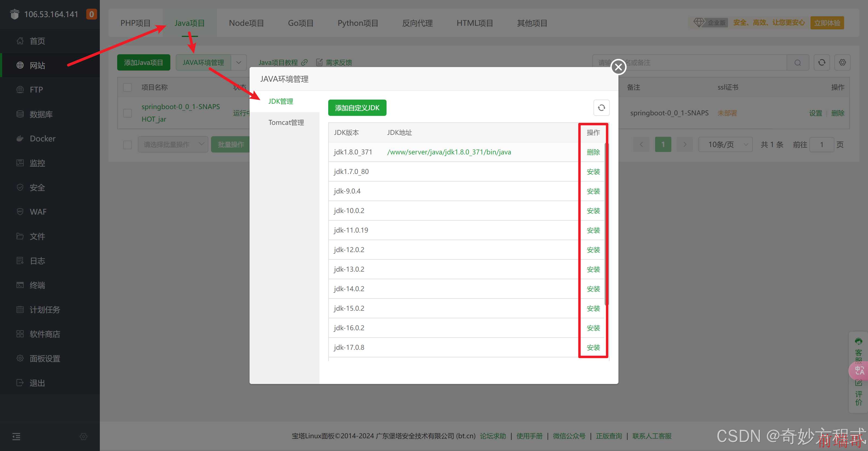Click the 立即体验 enterprise button

tap(827, 23)
